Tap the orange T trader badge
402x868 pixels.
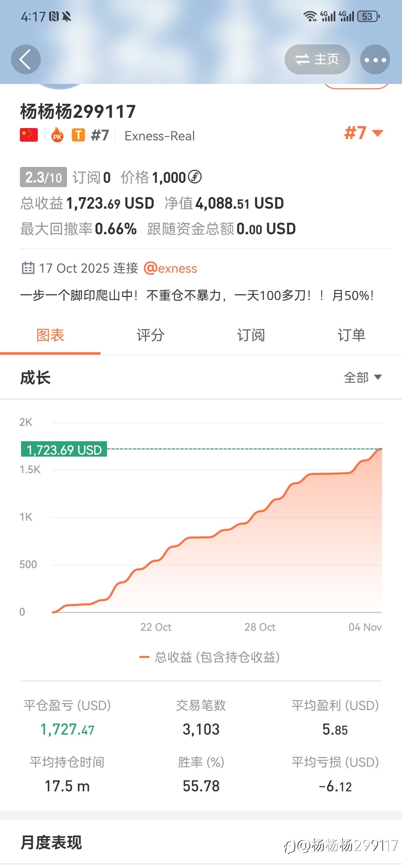coord(78,135)
